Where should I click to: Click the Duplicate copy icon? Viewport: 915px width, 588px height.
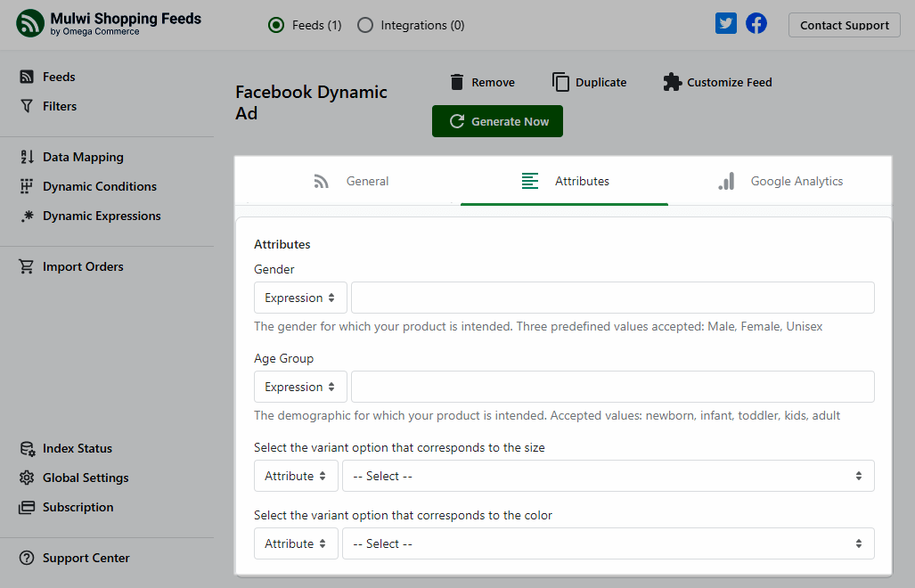click(560, 82)
